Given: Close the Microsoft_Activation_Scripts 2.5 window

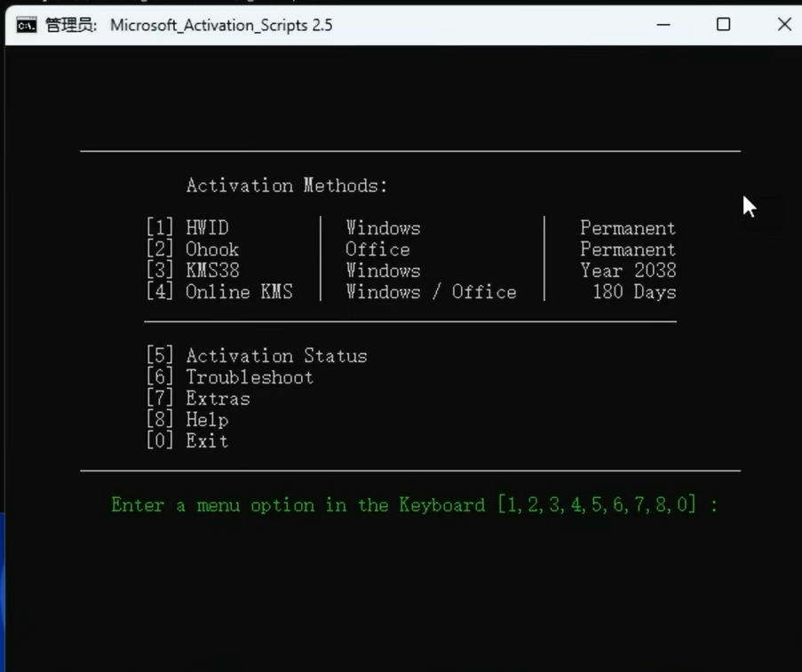Looking at the screenshot, I should click(783, 25).
